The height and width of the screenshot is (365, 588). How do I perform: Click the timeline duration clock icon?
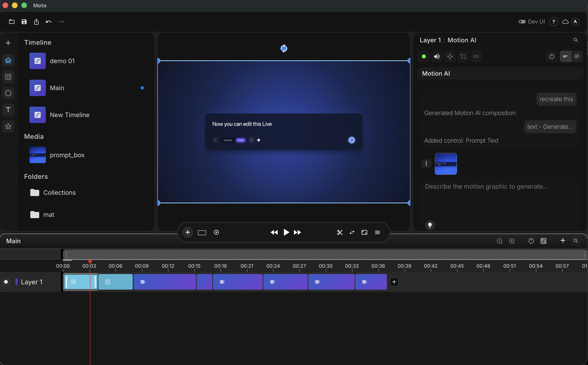click(x=531, y=241)
